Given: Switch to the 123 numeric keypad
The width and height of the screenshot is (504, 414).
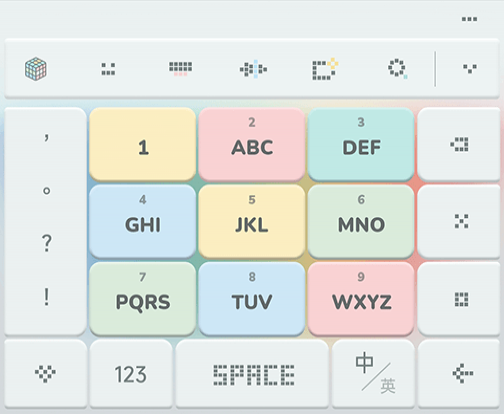Looking at the screenshot, I should 131,373.
